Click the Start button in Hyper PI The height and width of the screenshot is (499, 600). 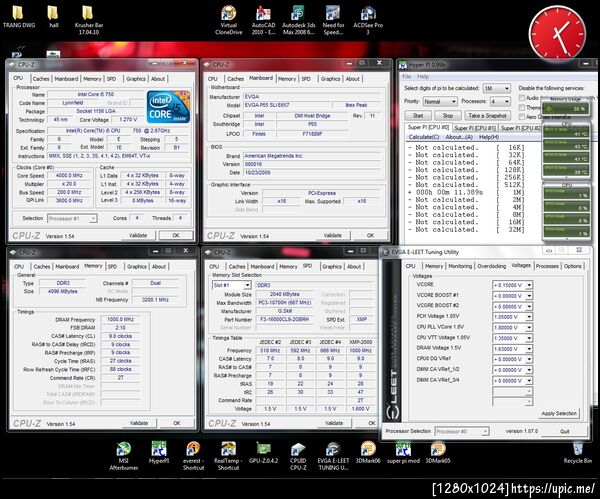418,115
